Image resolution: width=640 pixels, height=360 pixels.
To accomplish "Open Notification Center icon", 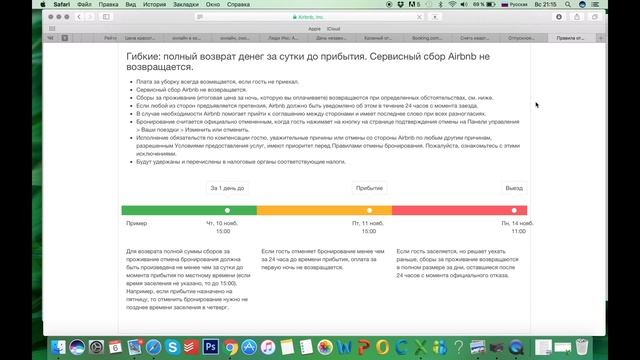I will pos(596,4).
